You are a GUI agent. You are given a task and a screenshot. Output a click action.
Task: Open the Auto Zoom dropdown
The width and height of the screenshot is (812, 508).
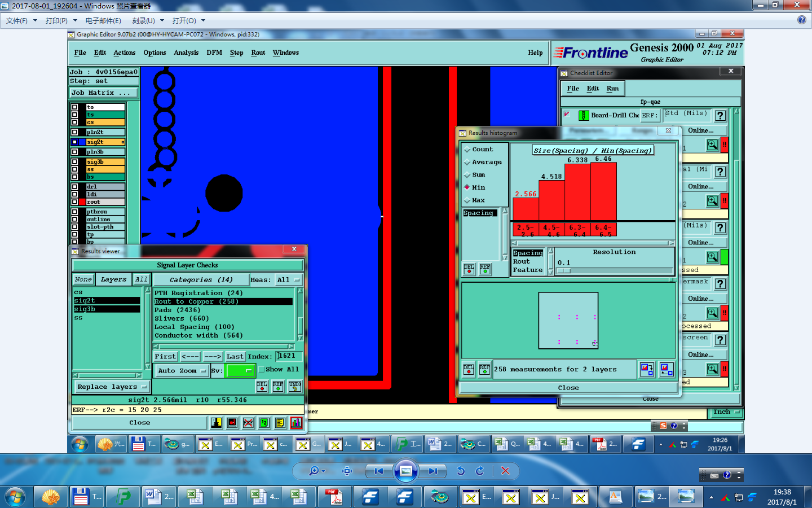tap(182, 371)
